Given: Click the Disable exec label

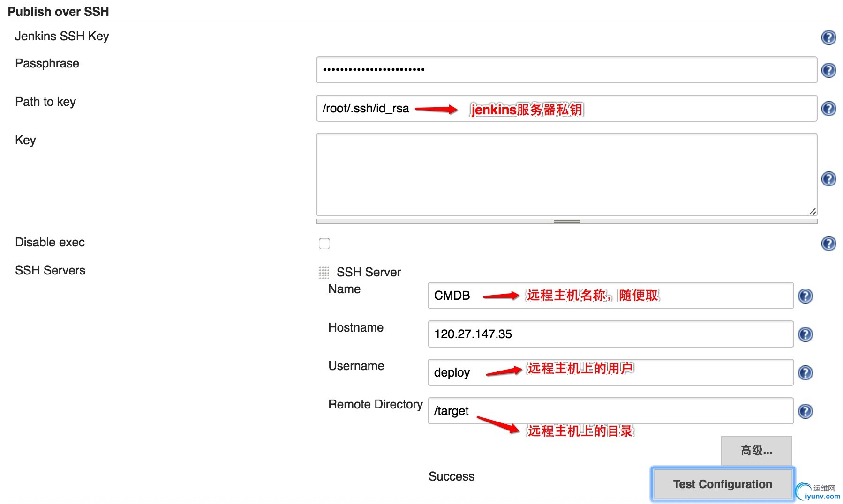Looking at the screenshot, I should (x=50, y=242).
